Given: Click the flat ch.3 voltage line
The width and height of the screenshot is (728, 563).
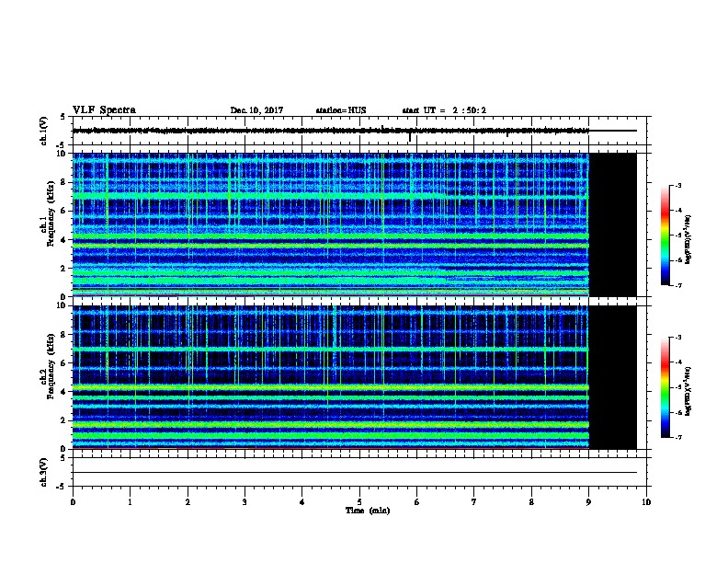Looking at the screenshot, I should 355,473.
